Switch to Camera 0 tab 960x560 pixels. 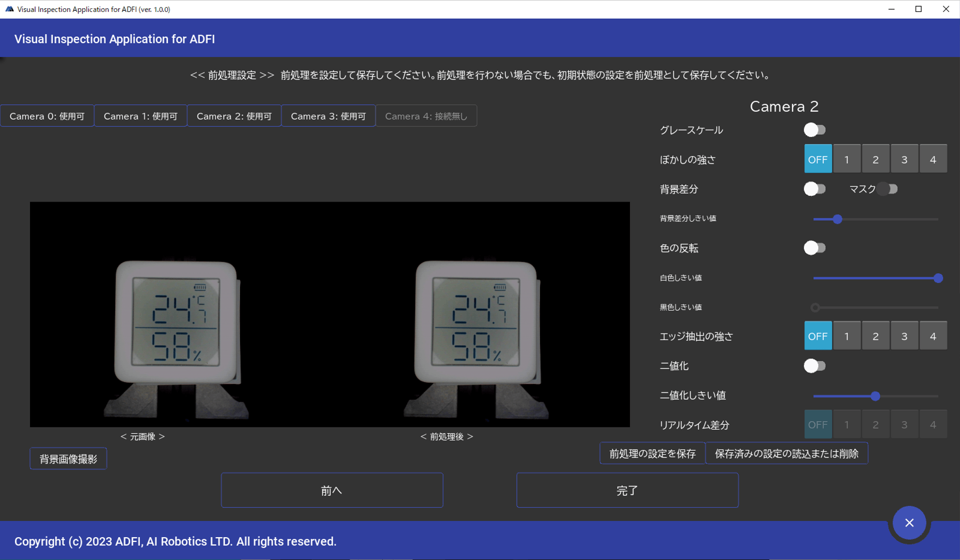47,116
